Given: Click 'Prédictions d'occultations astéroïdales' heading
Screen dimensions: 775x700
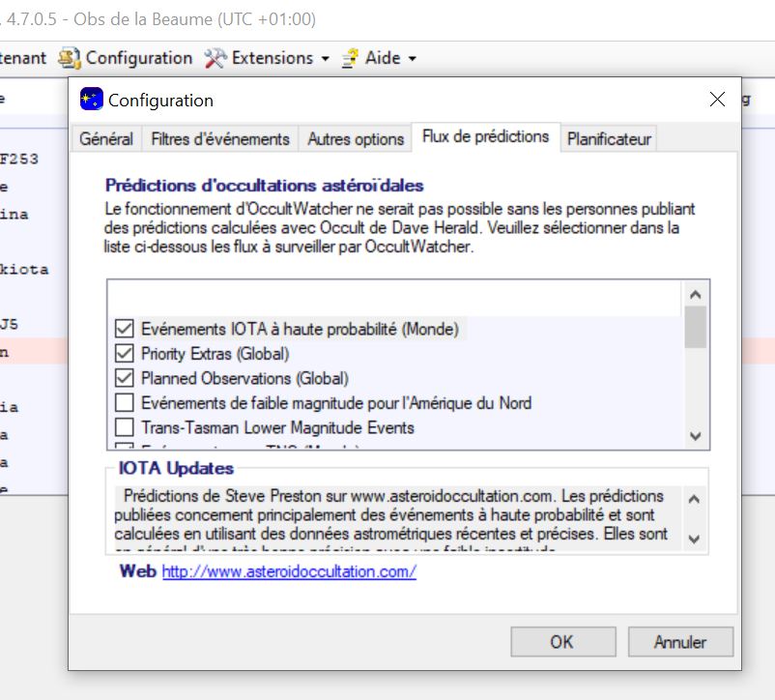Looking at the screenshot, I should click(265, 186).
